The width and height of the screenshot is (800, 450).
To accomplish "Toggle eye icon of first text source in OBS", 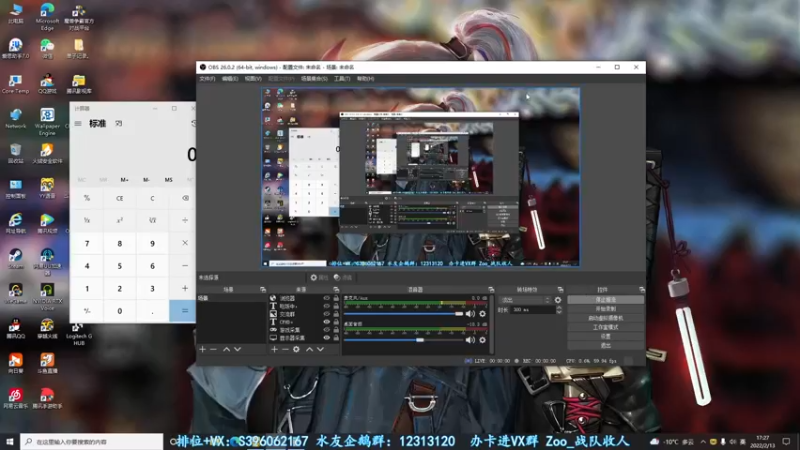I will coord(327,306).
